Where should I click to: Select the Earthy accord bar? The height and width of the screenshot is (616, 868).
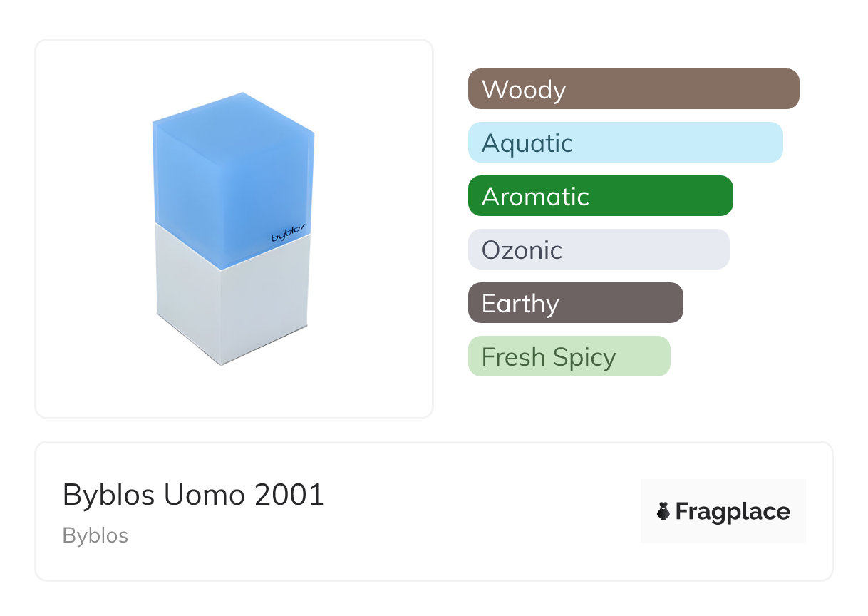575,303
